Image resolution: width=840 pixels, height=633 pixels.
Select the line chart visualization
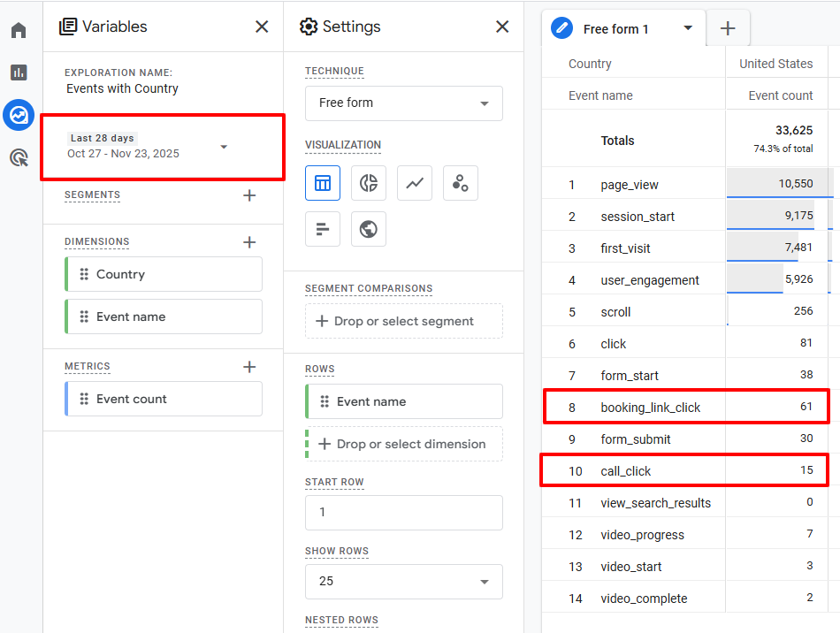point(415,182)
